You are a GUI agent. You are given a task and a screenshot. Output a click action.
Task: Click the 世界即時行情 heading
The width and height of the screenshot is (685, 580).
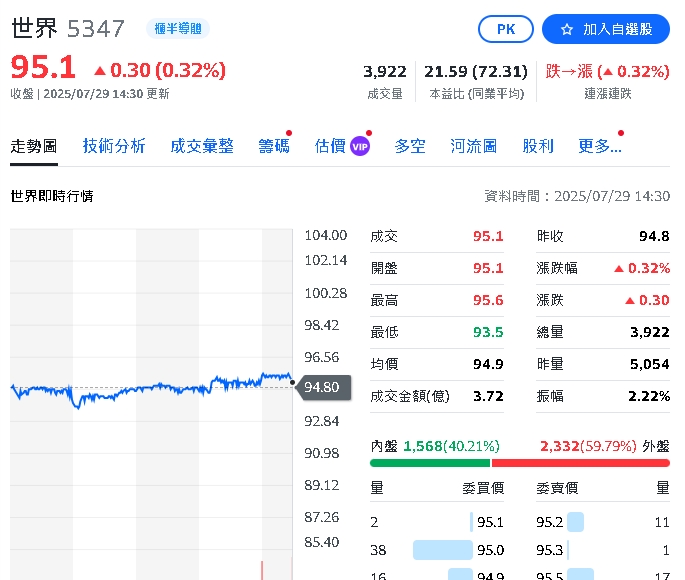(52, 196)
